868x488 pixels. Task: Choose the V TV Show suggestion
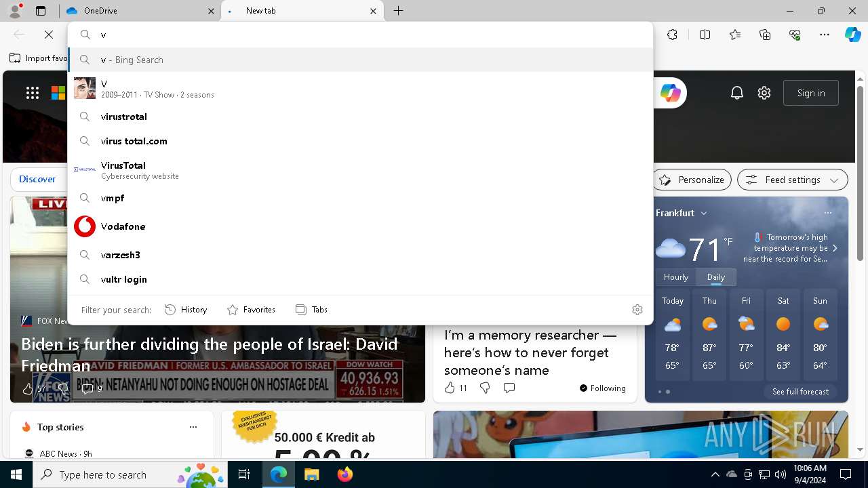pos(361,88)
